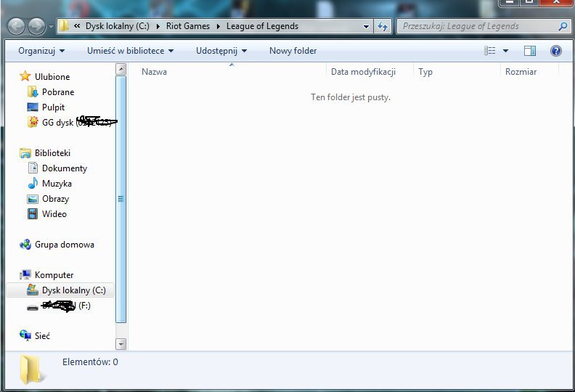Click navigation pane scrollbar up arrow
Screen dimensions: 575x392
121,68
